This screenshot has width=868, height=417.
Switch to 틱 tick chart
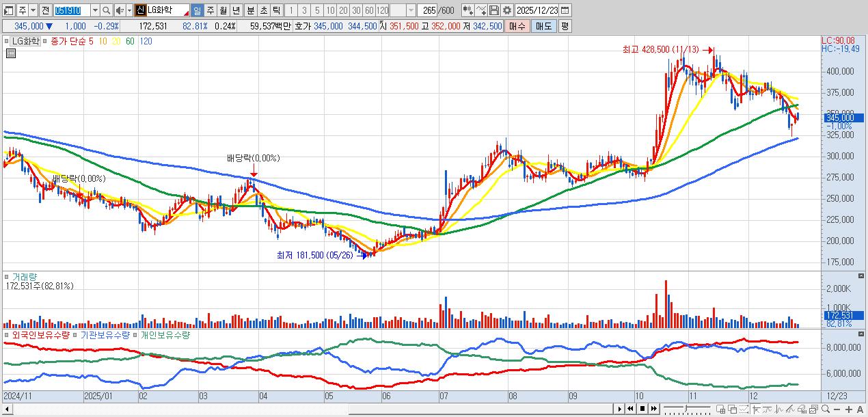(276, 10)
